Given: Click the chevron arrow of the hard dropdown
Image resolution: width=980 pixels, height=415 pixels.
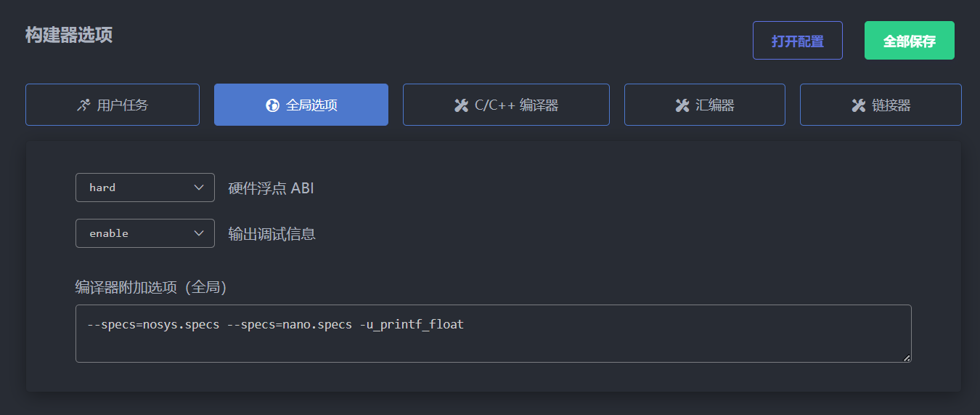Looking at the screenshot, I should (200, 188).
